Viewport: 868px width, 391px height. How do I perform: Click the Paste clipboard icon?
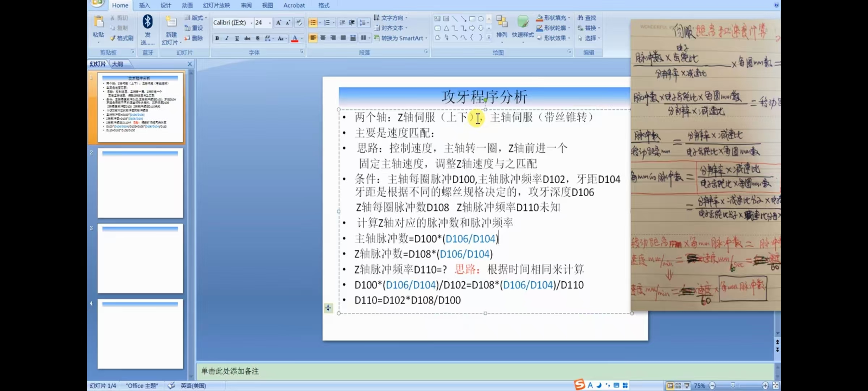click(98, 22)
